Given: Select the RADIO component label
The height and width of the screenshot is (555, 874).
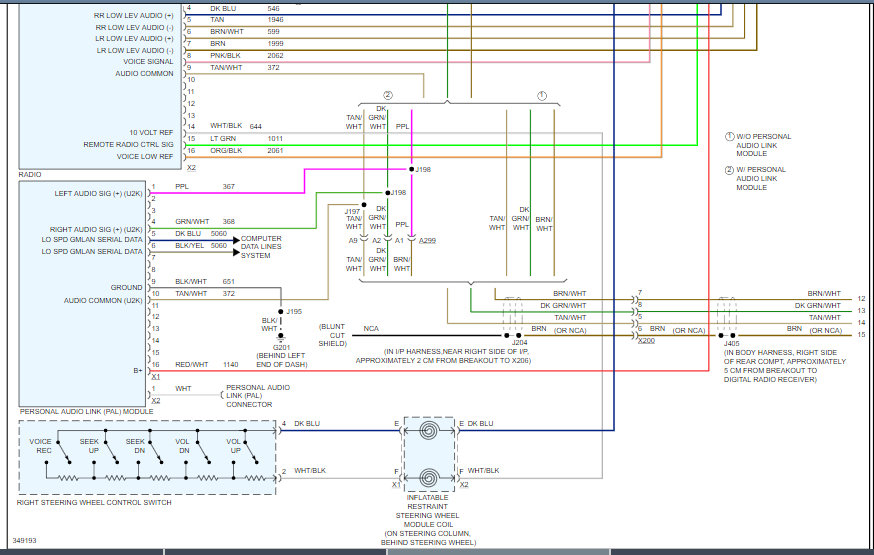Looking at the screenshot, I should [30, 174].
